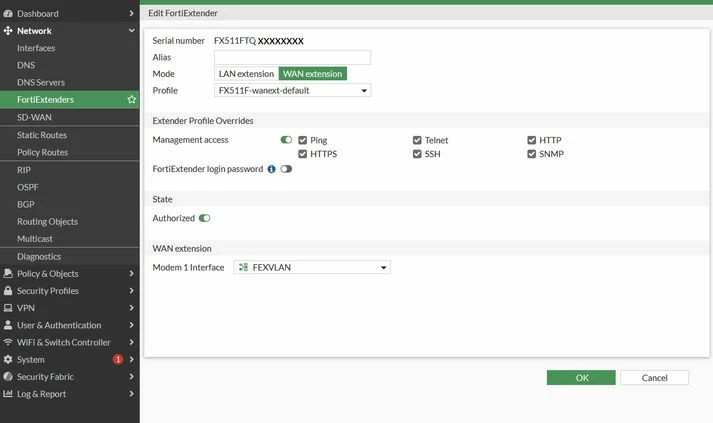Enable the FortiExtender login password switch
The width and height of the screenshot is (713, 423).
[x=286, y=169]
